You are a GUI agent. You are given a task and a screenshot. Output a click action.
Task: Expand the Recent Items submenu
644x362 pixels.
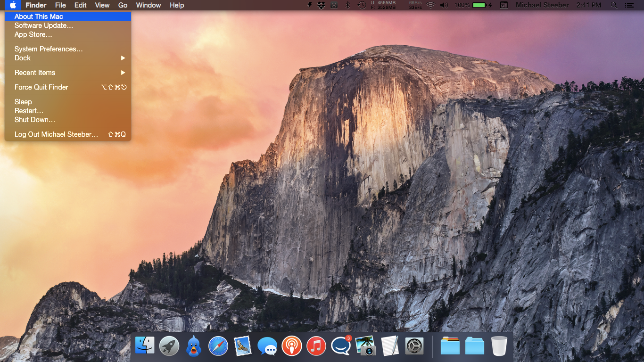click(35, 73)
